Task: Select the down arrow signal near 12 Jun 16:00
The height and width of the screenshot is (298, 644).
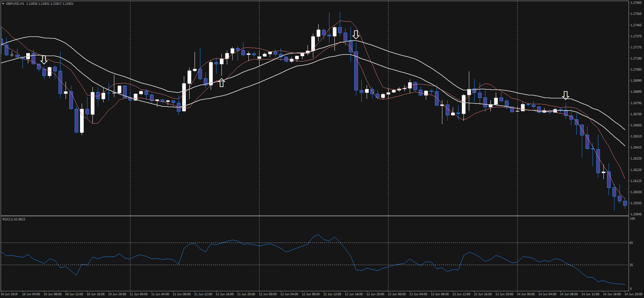Action: click(x=356, y=35)
